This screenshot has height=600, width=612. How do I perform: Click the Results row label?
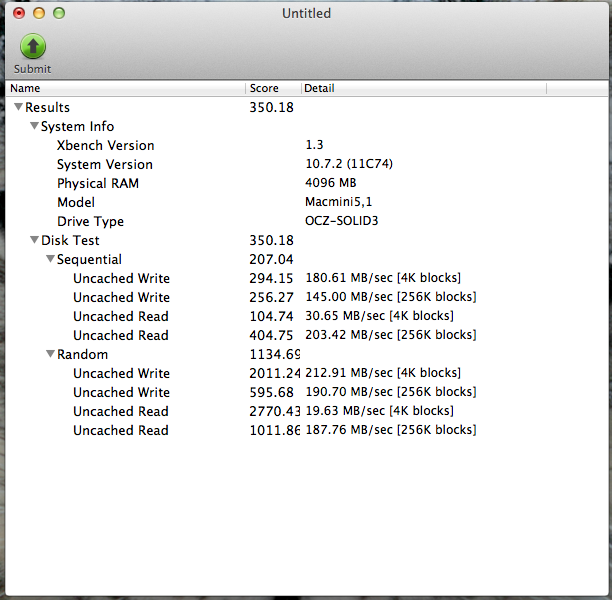click(48, 107)
